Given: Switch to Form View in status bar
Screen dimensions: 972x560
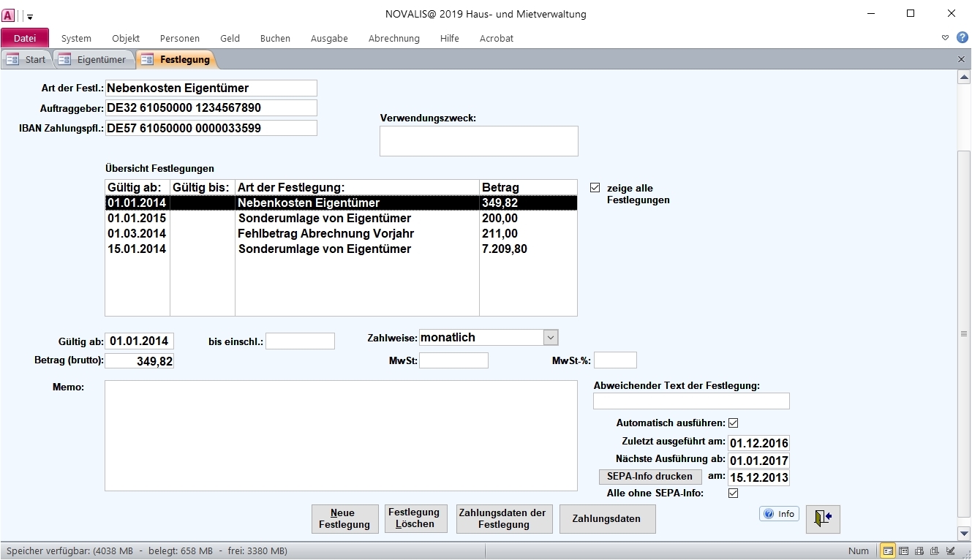Looking at the screenshot, I should click(887, 551).
